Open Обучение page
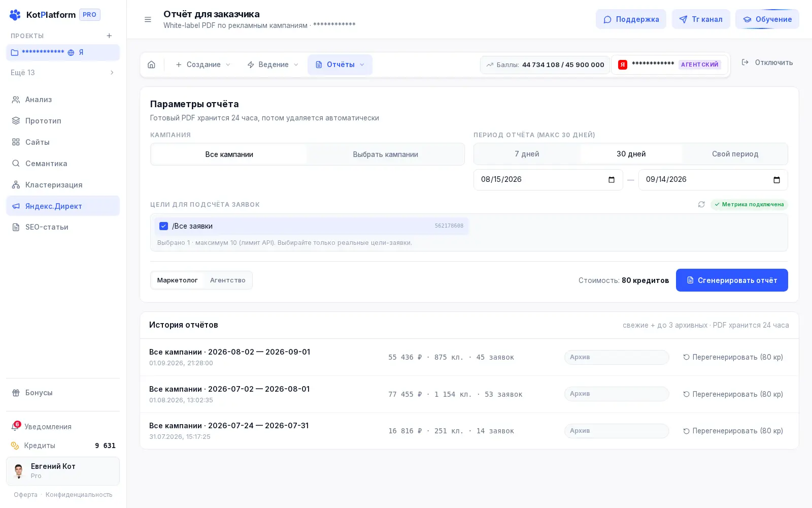 [767, 19]
